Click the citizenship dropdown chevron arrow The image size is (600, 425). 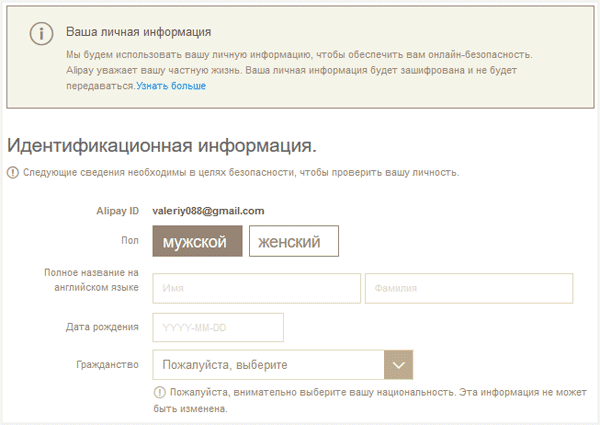398,365
